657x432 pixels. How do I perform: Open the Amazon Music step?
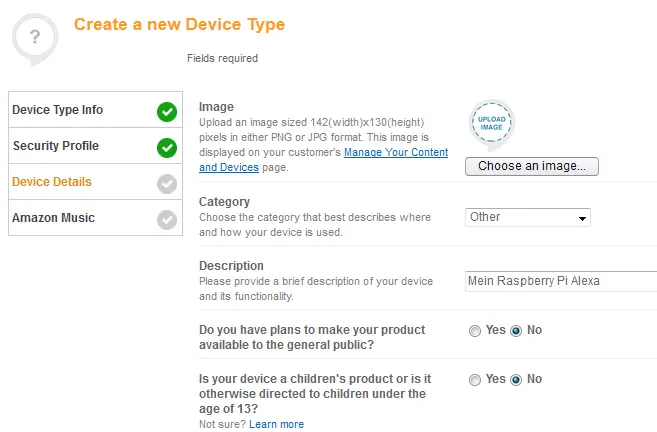(x=96, y=217)
